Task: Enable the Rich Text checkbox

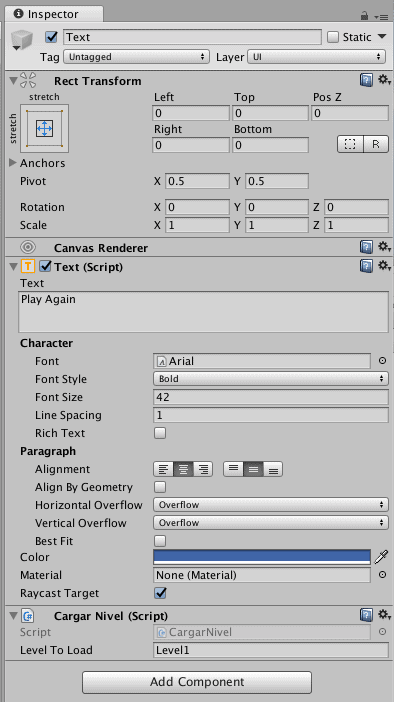Action: pyautogui.click(x=160, y=433)
